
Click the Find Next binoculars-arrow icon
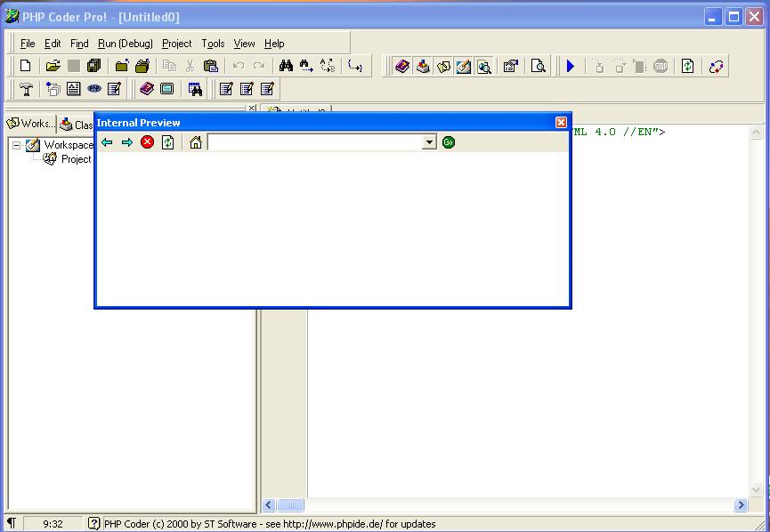point(306,66)
